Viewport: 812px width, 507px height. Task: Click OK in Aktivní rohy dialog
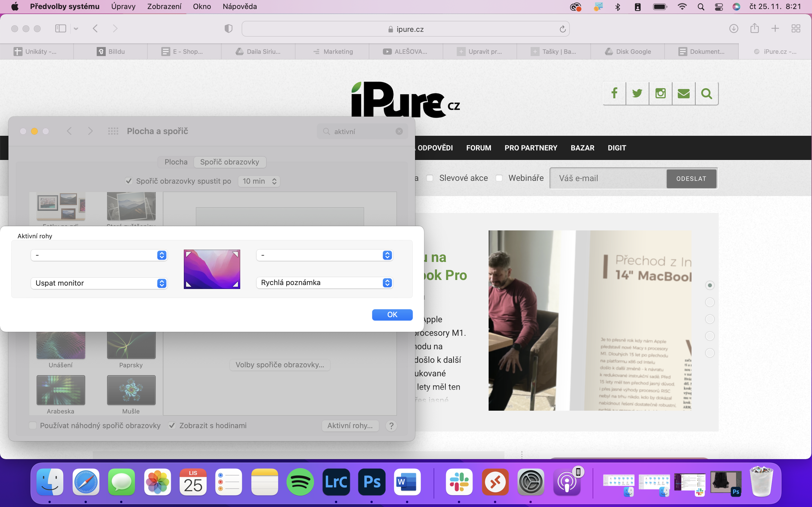(392, 315)
